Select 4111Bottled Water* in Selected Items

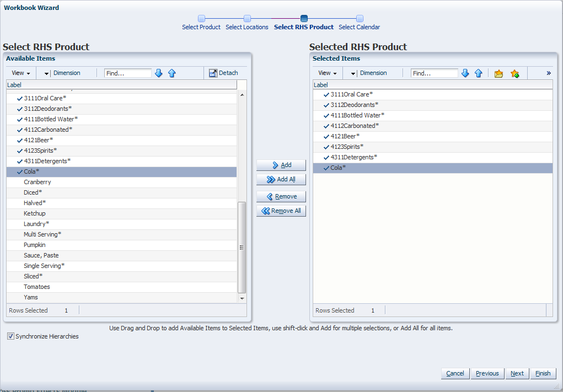[433, 115]
